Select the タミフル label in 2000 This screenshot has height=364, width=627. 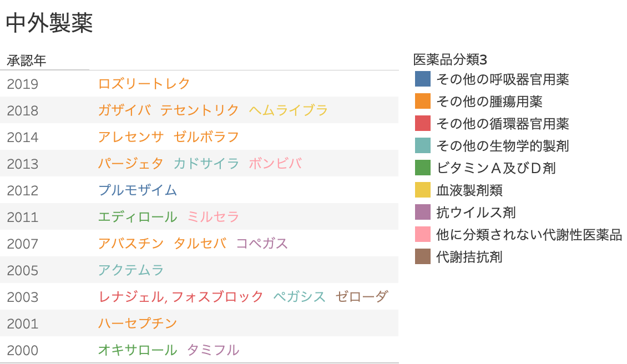point(213,350)
